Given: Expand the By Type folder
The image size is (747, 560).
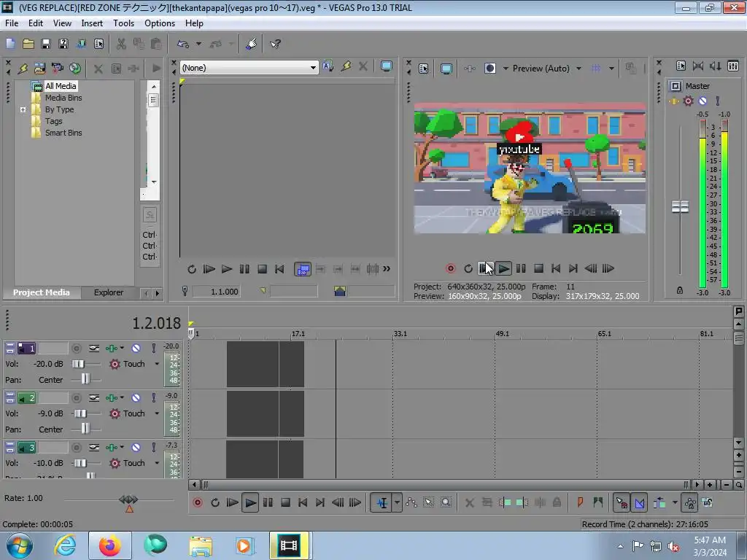Looking at the screenshot, I should coord(23,109).
